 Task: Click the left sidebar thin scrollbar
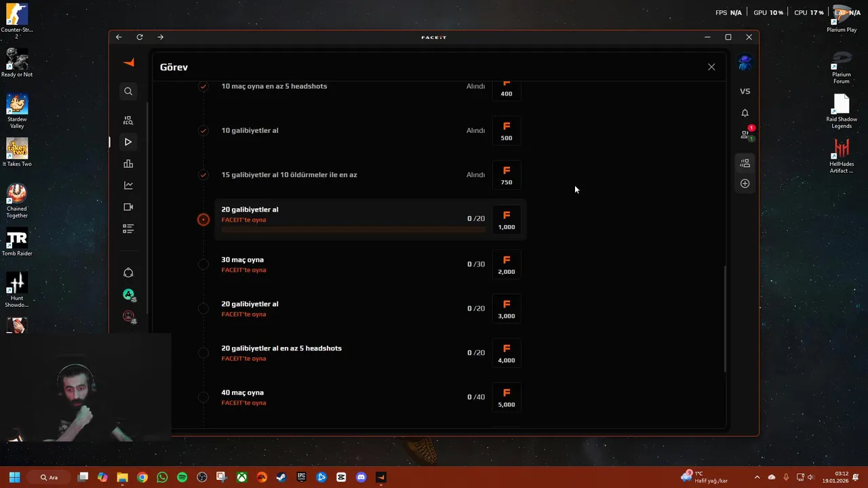tap(148, 208)
